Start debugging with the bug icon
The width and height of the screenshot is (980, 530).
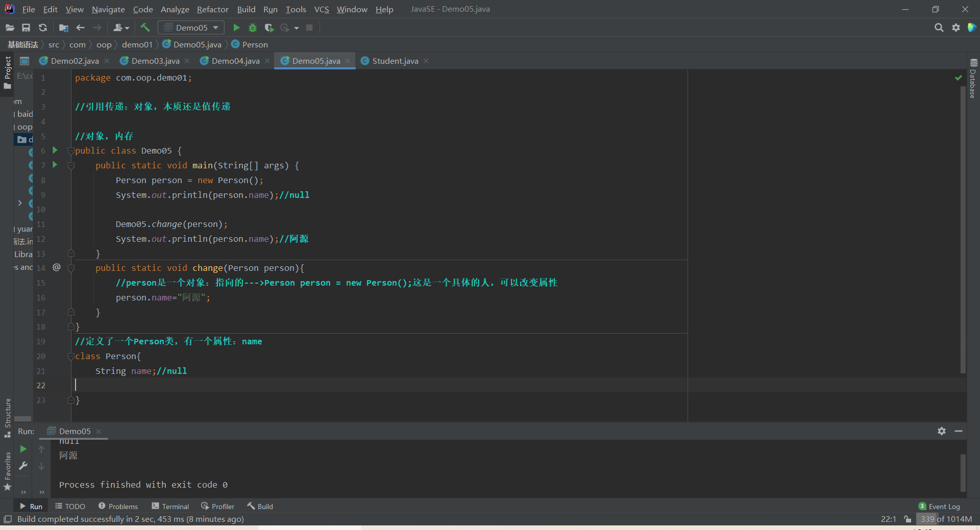253,28
